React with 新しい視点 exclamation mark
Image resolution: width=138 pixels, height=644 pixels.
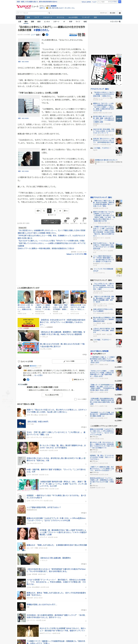click(83, 221)
